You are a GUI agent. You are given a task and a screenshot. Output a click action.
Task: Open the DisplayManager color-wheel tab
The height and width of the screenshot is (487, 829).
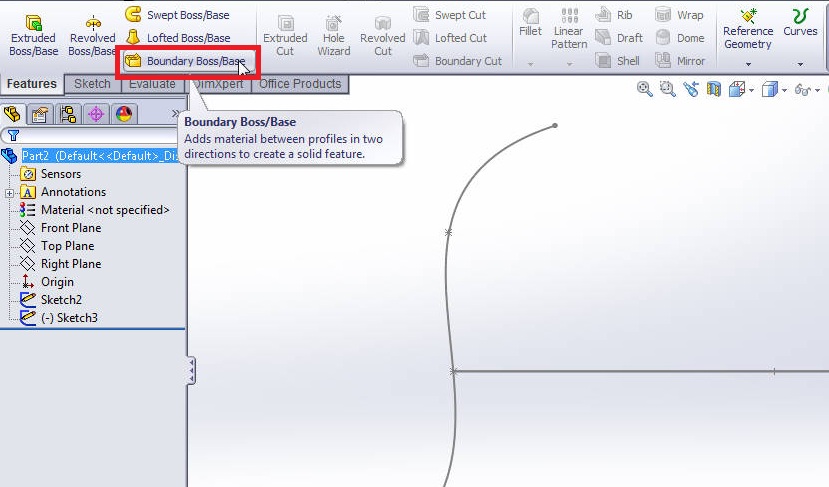124,114
